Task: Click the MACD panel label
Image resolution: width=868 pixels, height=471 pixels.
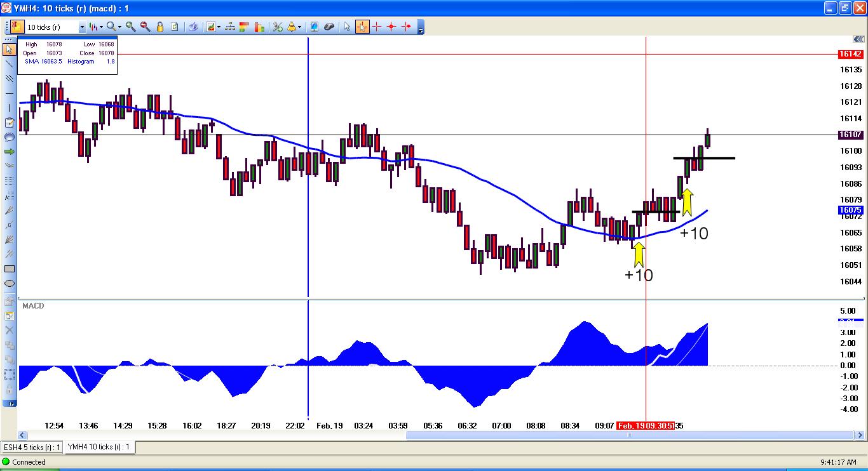Action: click(x=33, y=306)
